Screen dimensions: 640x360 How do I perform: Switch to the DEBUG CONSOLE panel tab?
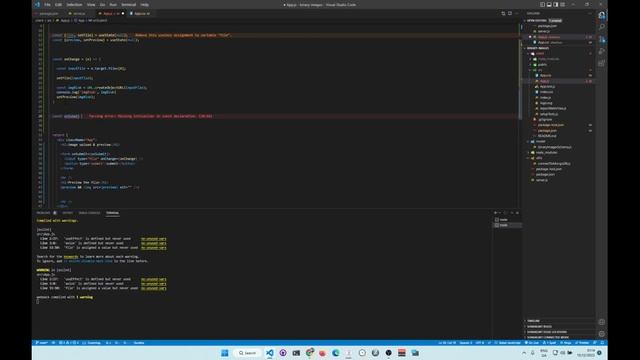[89, 213]
